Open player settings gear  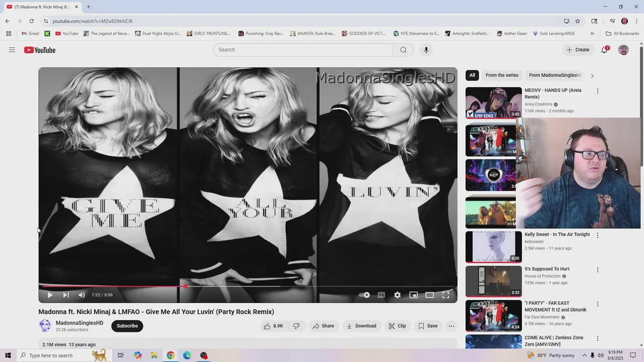tap(397, 295)
